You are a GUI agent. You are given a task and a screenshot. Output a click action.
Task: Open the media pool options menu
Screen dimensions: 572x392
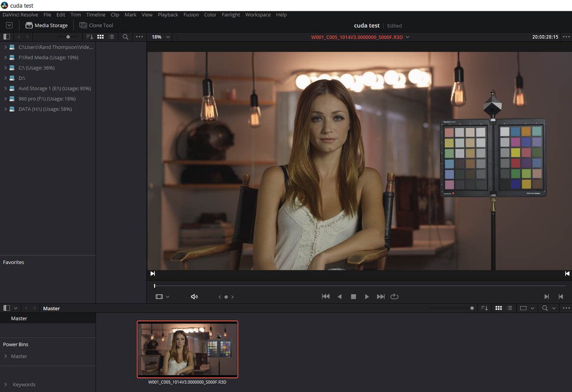coord(566,308)
